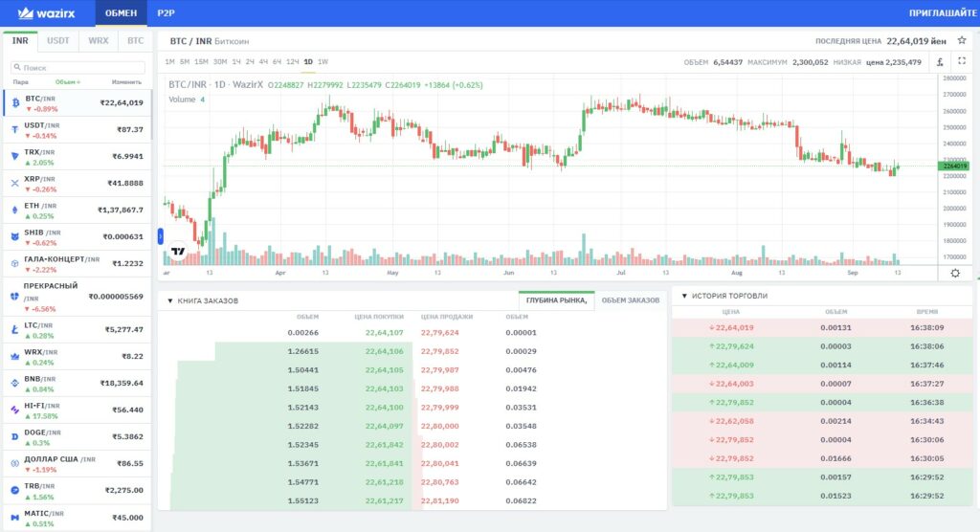Click the Tether icon in USDT/INR row
Image resolution: width=980 pixels, height=532 pixels.
[15, 130]
